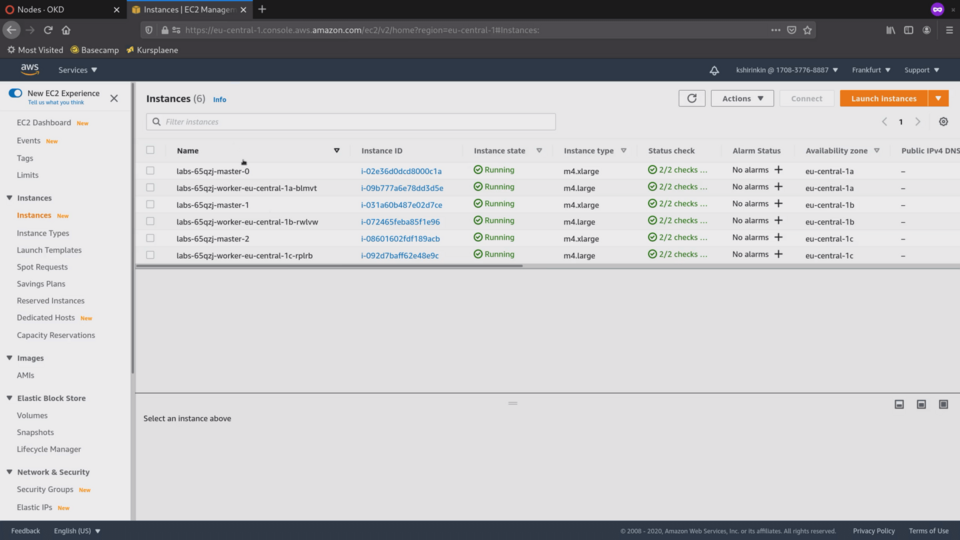This screenshot has width=960, height=540.
Task: Click the Feedback footer link
Action: 25,531
